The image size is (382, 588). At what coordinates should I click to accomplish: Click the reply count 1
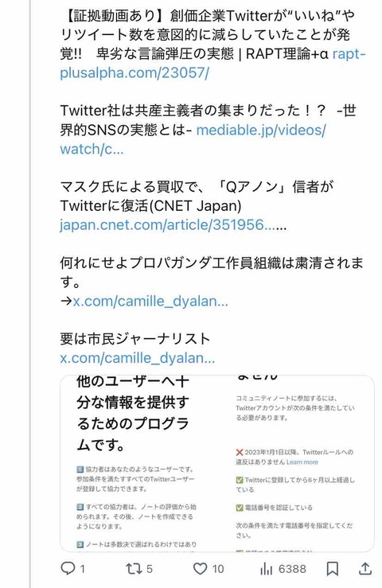[x=82, y=569]
